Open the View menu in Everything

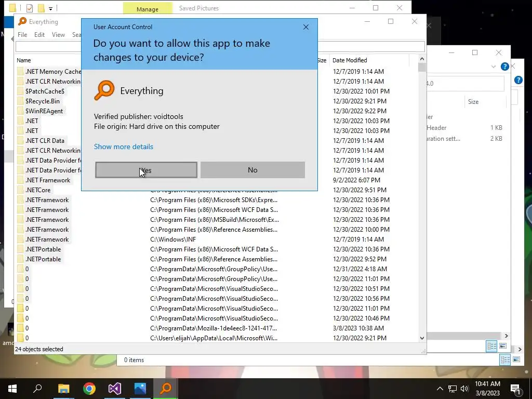[x=58, y=35]
